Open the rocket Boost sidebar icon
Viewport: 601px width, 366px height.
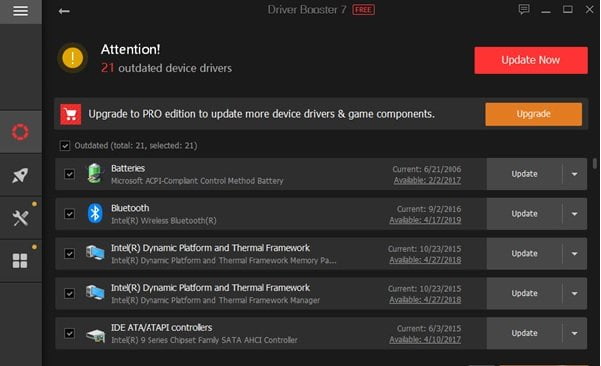tap(20, 175)
